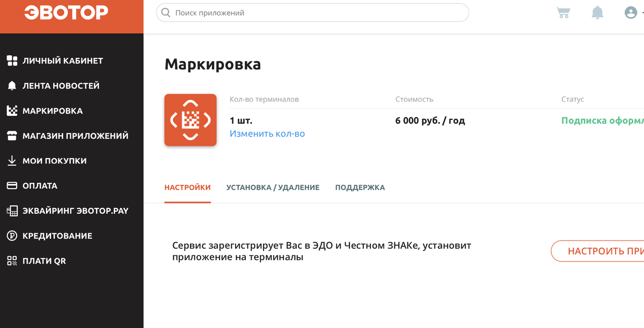The width and height of the screenshot is (644, 328).
Task: Click the Лента новостей bell icon
Action: pyautogui.click(x=12, y=86)
